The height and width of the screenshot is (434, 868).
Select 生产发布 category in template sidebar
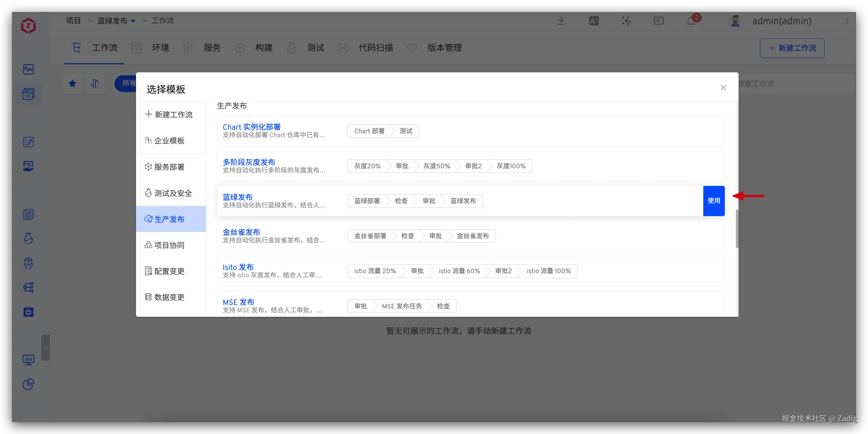tap(169, 219)
